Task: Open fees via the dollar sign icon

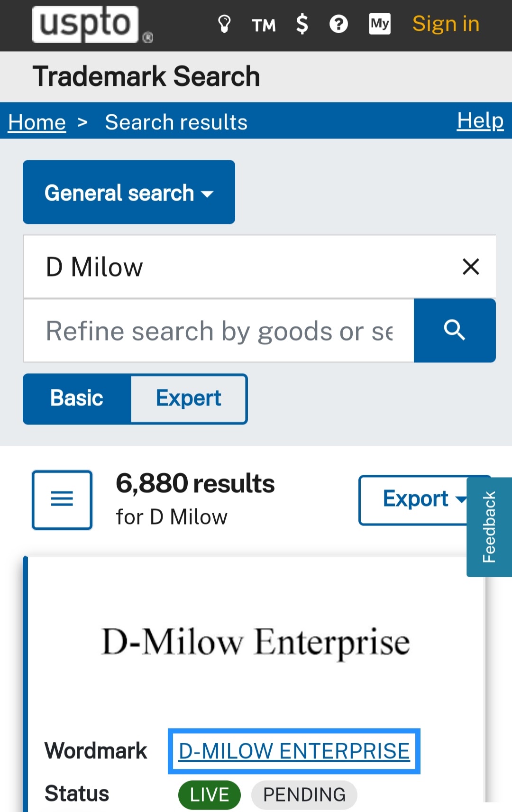Action: (x=302, y=24)
